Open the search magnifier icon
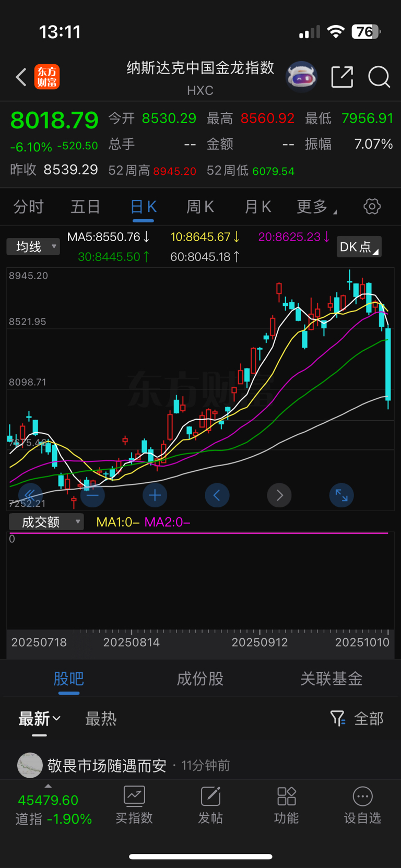The image size is (401, 868). (379, 77)
